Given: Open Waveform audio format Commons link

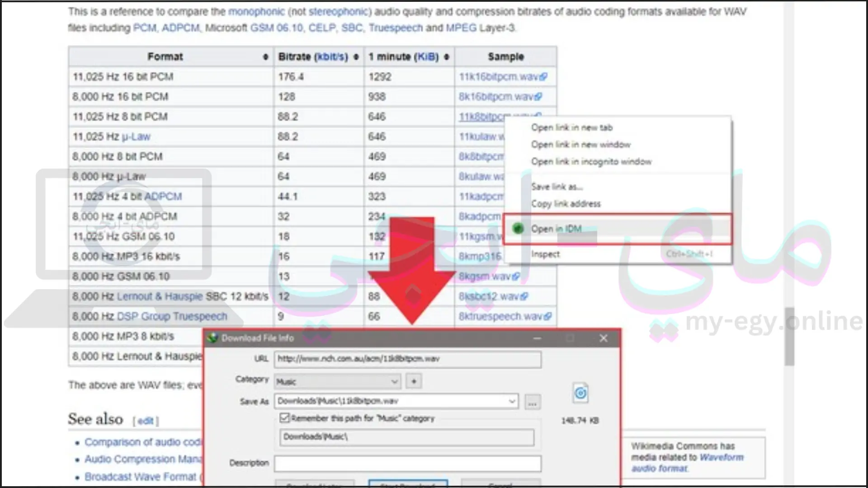Looking at the screenshot, I should (687, 463).
